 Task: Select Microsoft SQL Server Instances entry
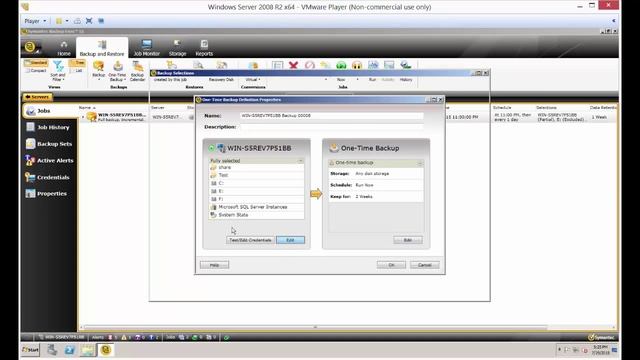[256, 207]
